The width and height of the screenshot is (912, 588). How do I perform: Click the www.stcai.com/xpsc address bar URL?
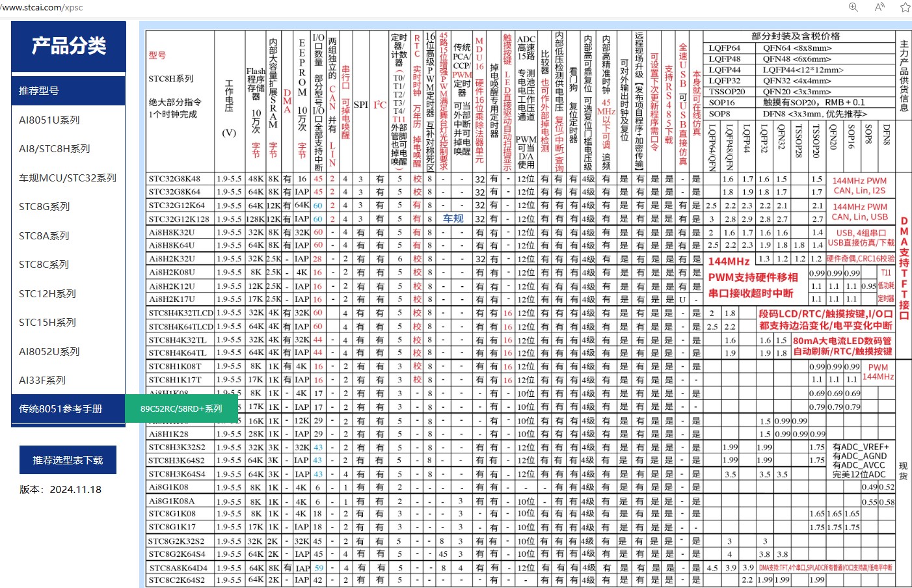tap(42, 7)
